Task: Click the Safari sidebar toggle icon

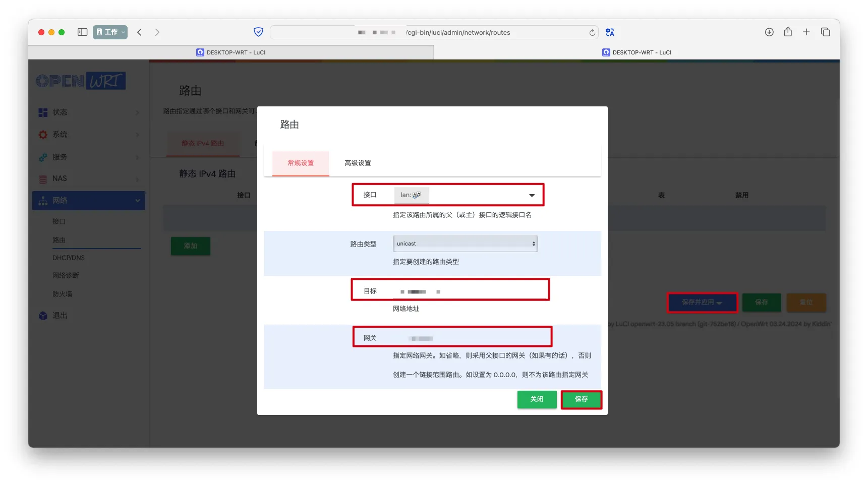Action: tap(82, 32)
